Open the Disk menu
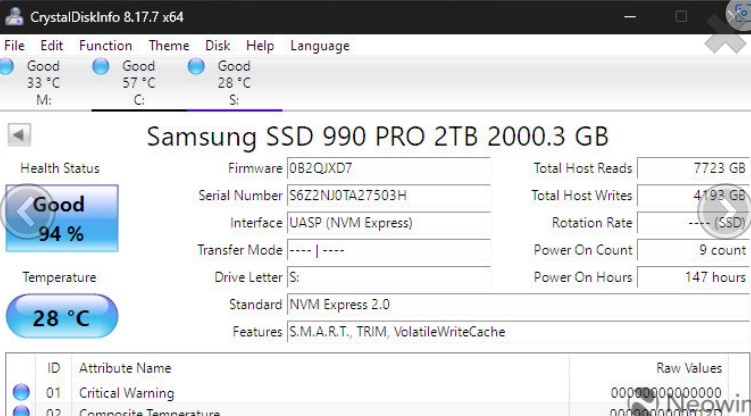 point(217,46)
